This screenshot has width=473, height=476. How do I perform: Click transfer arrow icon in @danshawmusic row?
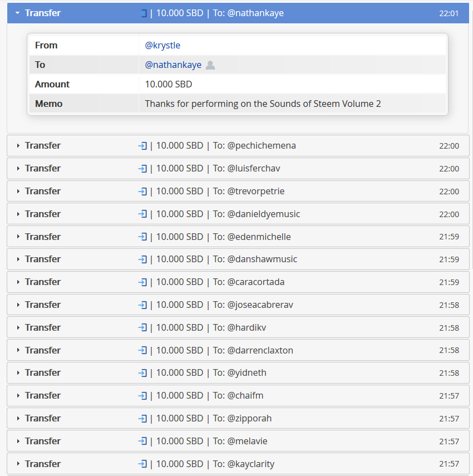coord(142,259)
